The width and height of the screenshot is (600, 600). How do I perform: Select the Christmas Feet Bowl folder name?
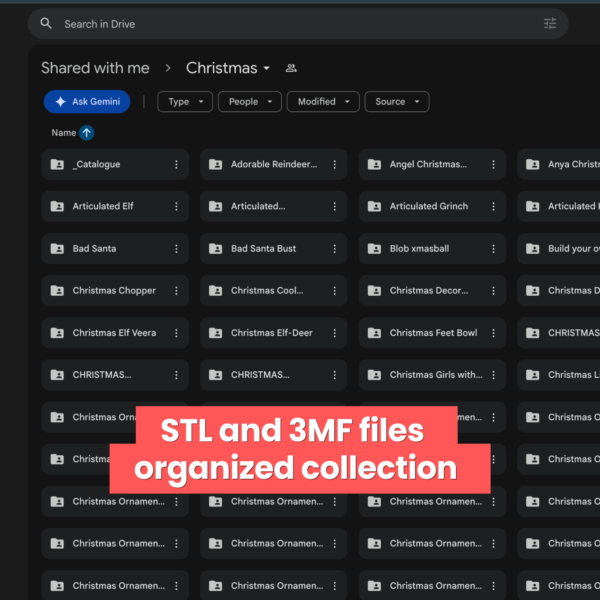coord(433,333)
